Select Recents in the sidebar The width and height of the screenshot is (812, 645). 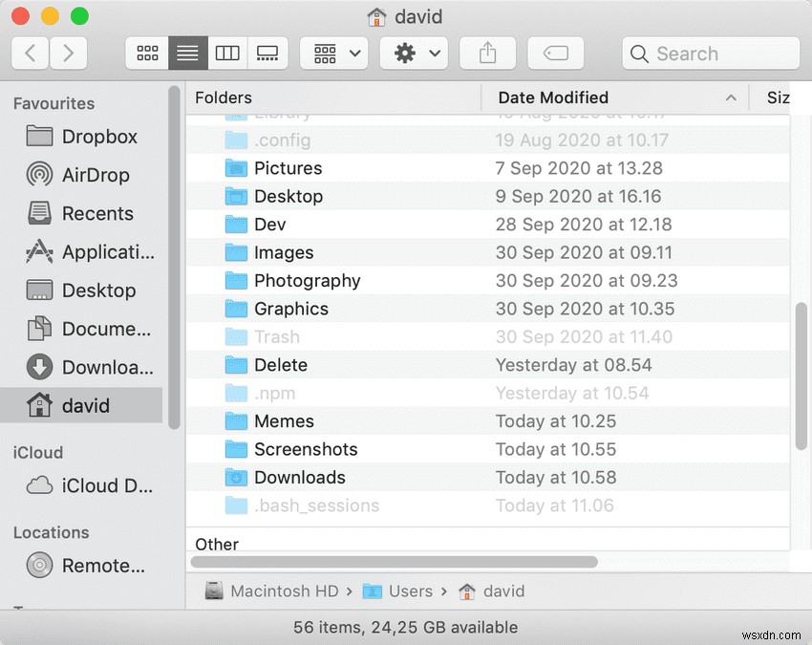(x=96, y=213)
